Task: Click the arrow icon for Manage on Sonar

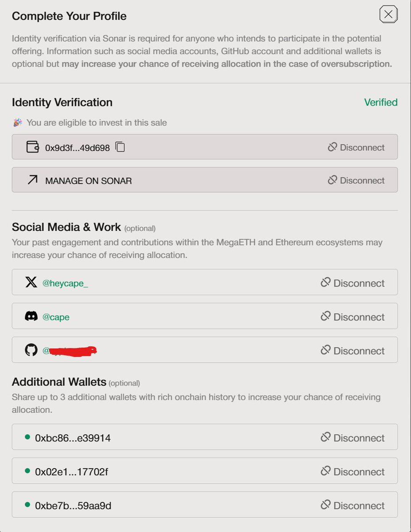Action: 32,180
